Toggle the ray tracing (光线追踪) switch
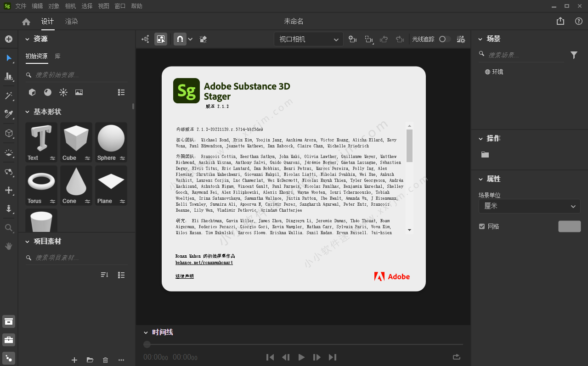The width and height of the screenshot is (588, 366). [444, 39]
